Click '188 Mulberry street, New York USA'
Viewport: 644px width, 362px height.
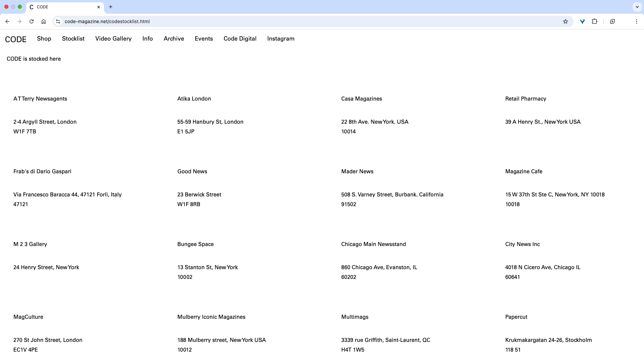(222, 340)
